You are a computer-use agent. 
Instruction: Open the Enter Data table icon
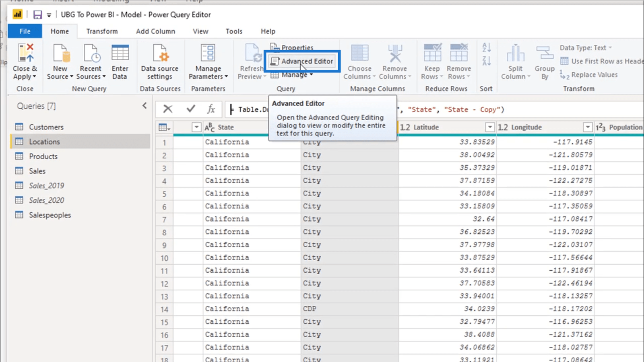[120, 53]
